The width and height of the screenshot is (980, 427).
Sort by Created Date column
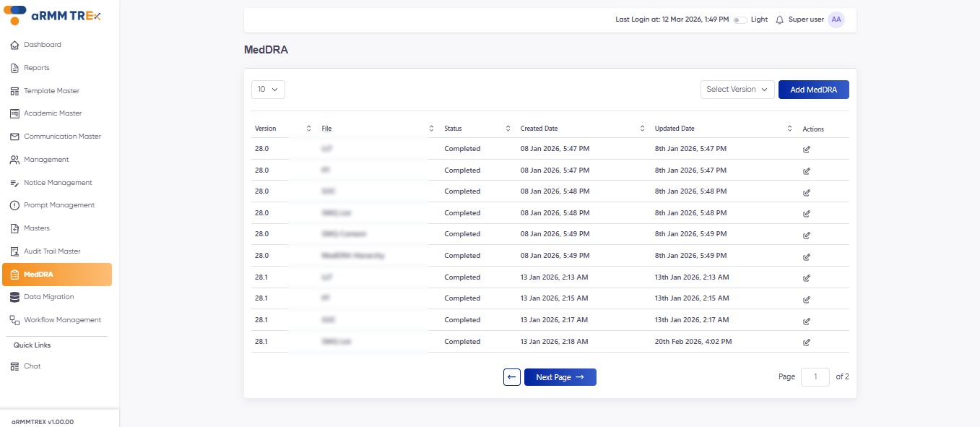click(642, 129)
